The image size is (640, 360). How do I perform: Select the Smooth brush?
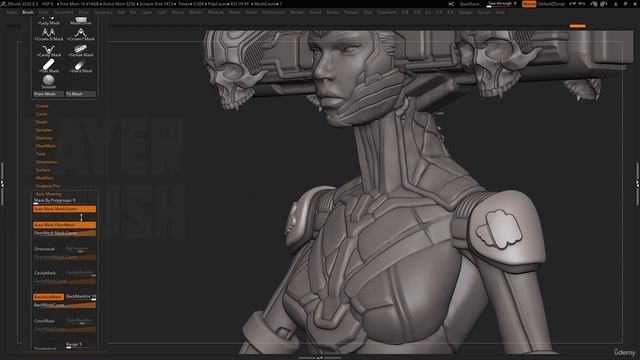(x=49, y=82)
